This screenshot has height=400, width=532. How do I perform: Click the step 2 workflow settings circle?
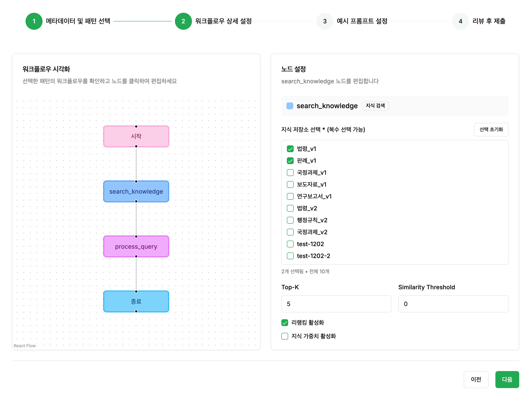(x=183, y=21)
